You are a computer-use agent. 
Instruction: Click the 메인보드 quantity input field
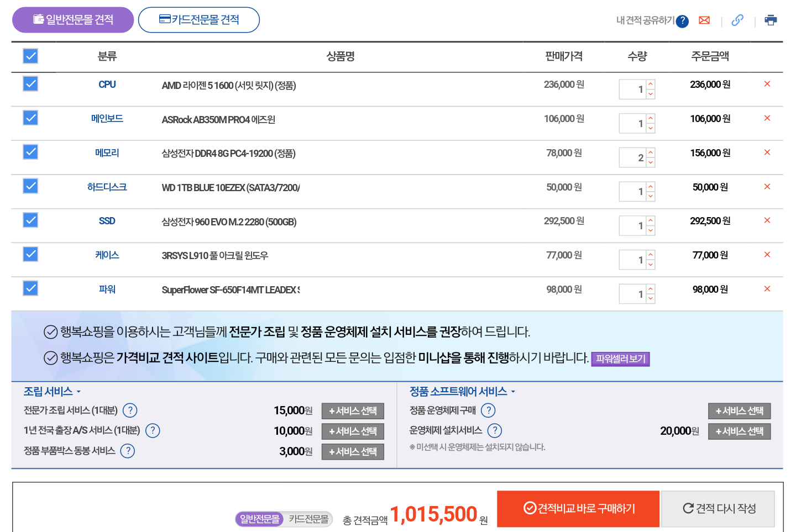click(633, 123)
